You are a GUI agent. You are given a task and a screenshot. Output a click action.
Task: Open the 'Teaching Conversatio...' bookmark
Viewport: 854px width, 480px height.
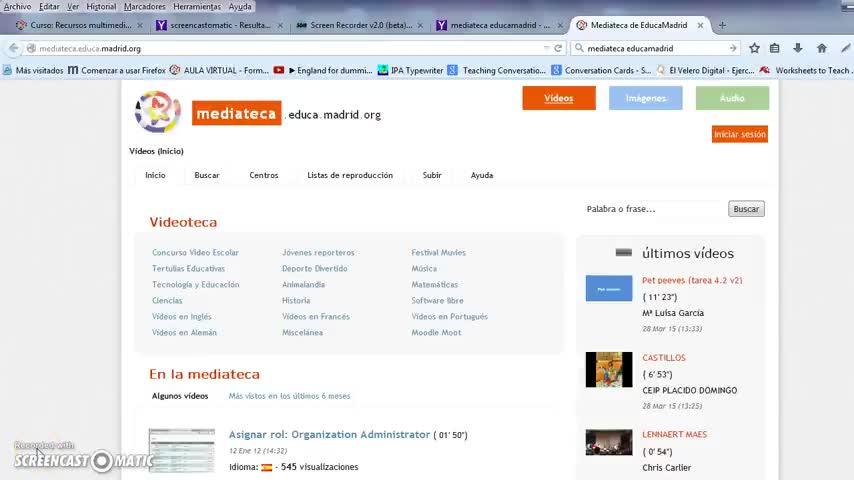(x=497, y=70)
